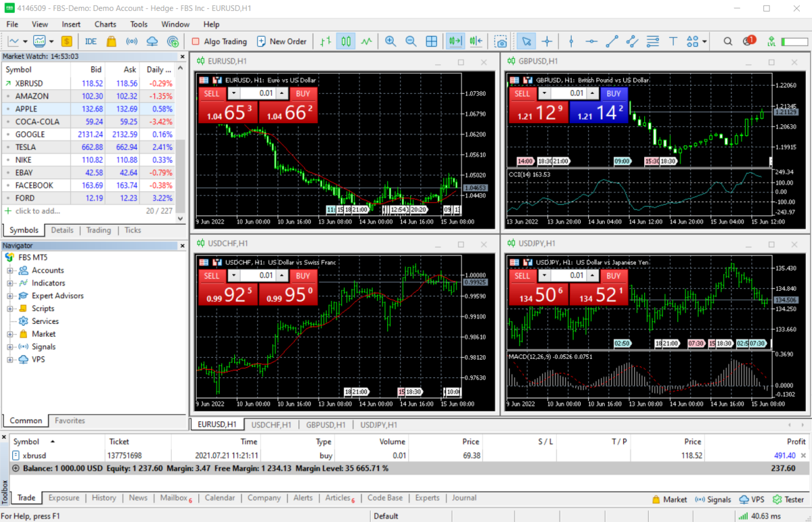The image size is (812, 522).
Task: Expand the Indicators node in Navigator
Action: [x=10, y=283]
